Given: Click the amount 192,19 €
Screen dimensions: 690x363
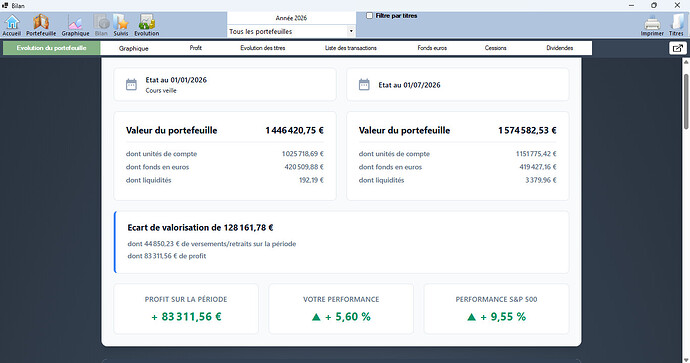Looking at the screenshot, I should 311,180.
